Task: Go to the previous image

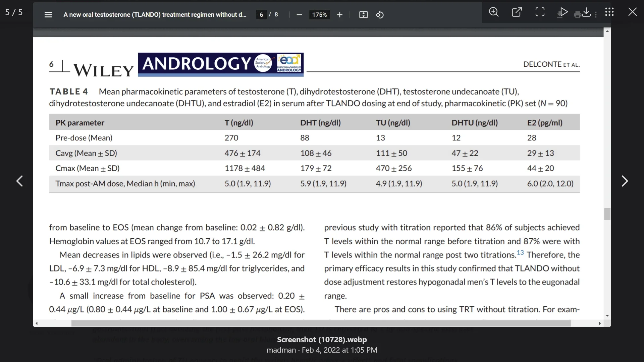Action: [x=20, y=181]
